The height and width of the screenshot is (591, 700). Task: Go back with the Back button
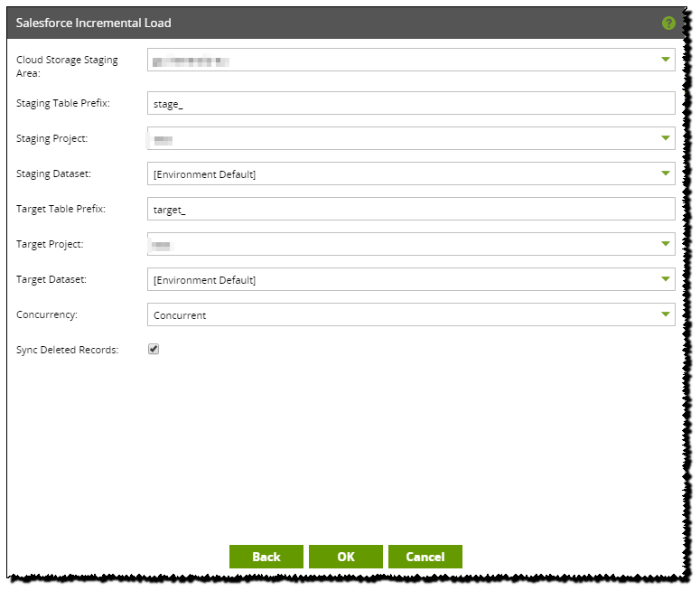[266, 557]
